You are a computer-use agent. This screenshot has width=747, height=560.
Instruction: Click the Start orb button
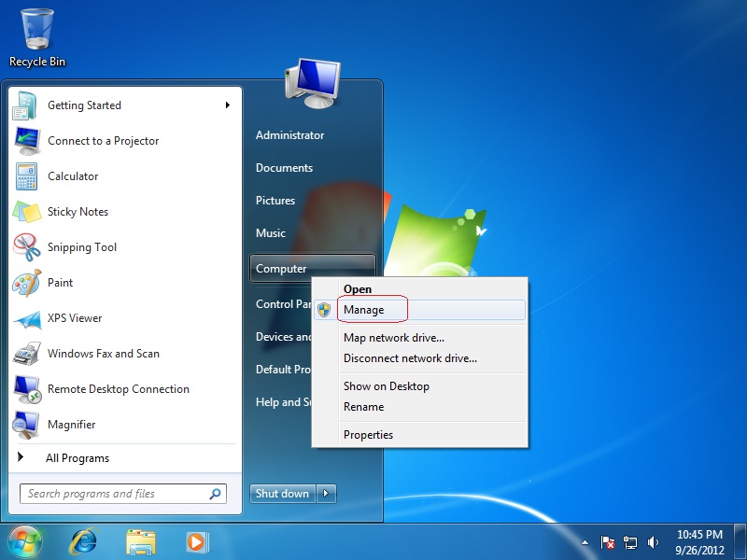tap(25, 542)
